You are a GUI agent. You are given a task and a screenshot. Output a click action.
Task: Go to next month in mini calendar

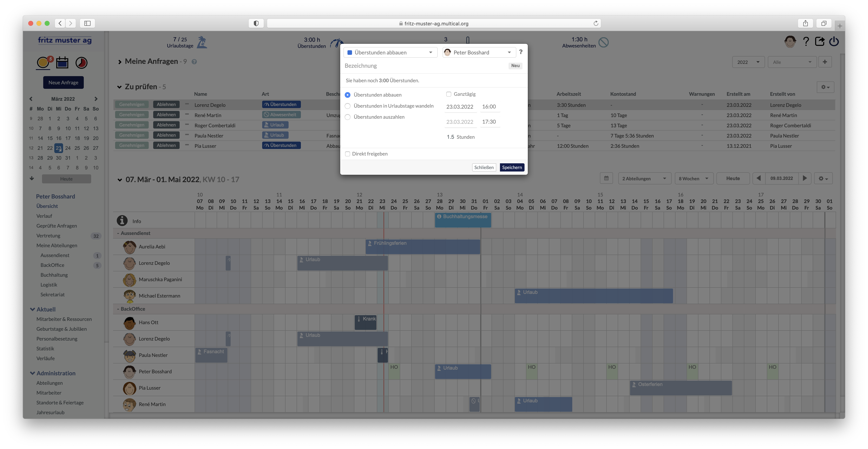[x=96, y=99]
